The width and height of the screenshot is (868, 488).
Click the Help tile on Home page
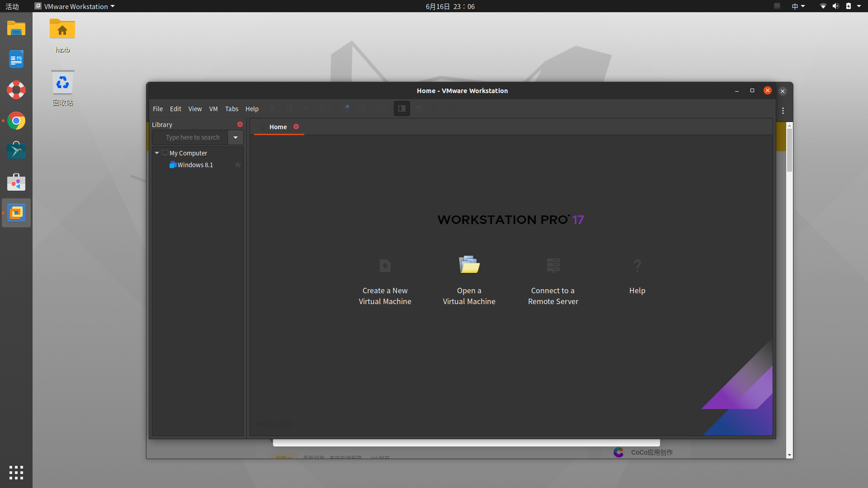point(637,277)
